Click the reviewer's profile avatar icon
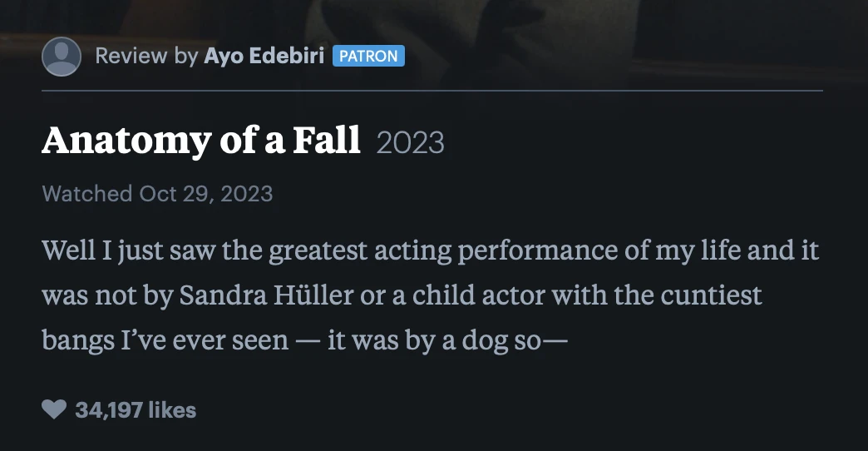 click(61, 57)
